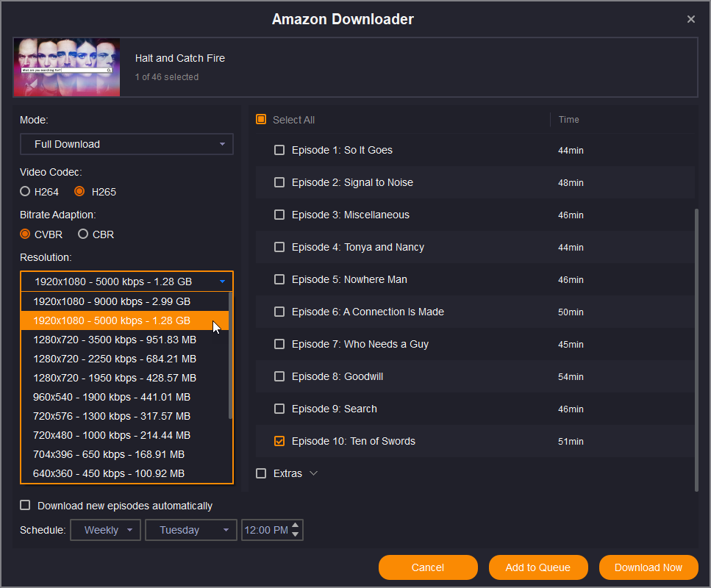
Task: Click the Add to Queue button
Action: [537, 567]
